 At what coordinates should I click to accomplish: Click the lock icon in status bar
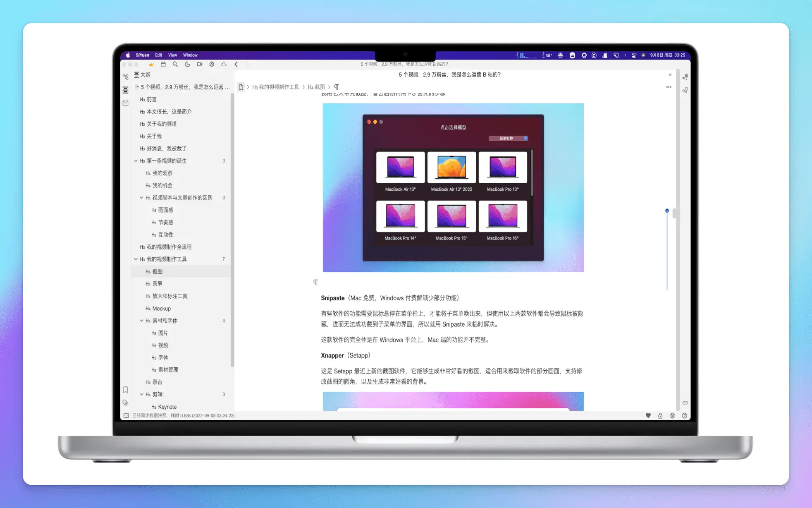coord(660,416)
